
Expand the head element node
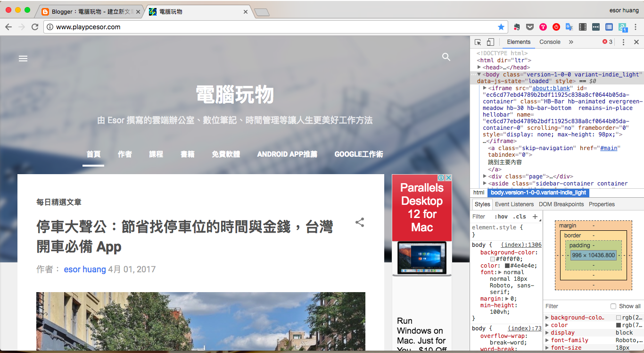point(479,67)
